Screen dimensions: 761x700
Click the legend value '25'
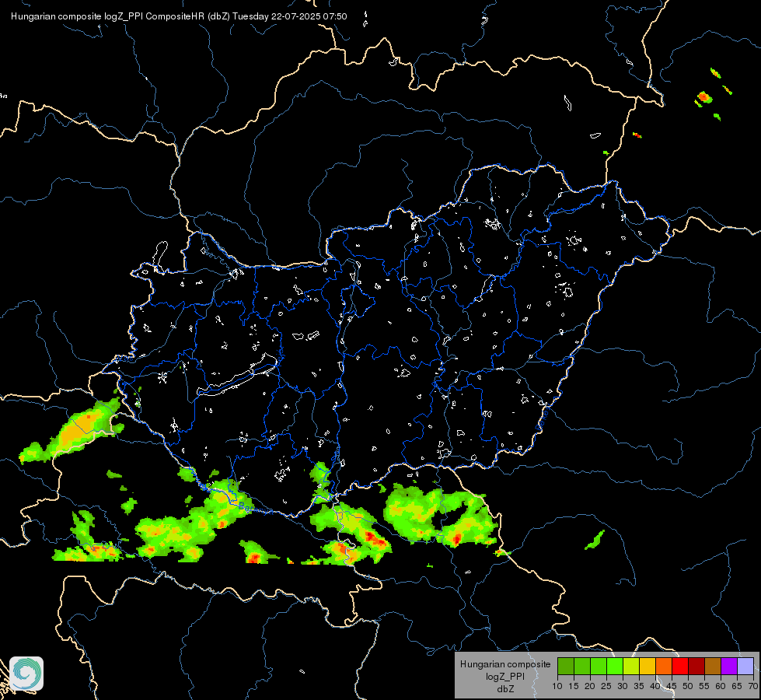tap(606, 686)
